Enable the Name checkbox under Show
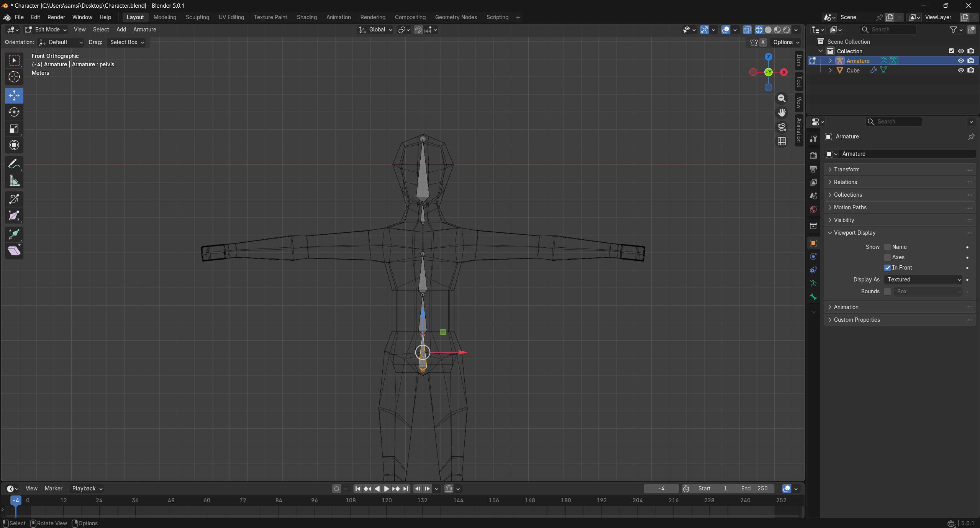This screenshot has height=528, width=980. (887, 247)
